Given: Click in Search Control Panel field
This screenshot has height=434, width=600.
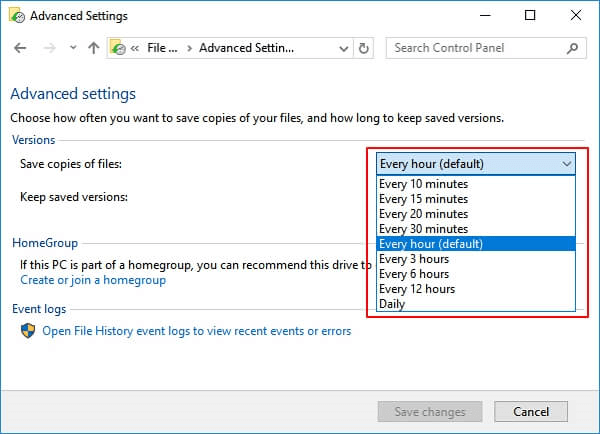Looking at the screenshot, I should 474,48.
